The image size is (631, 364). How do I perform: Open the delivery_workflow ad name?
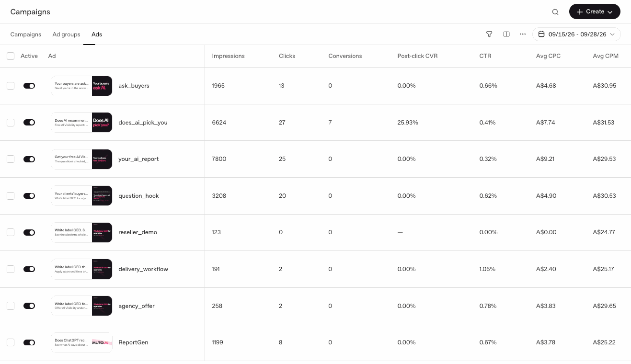point(143,269)
